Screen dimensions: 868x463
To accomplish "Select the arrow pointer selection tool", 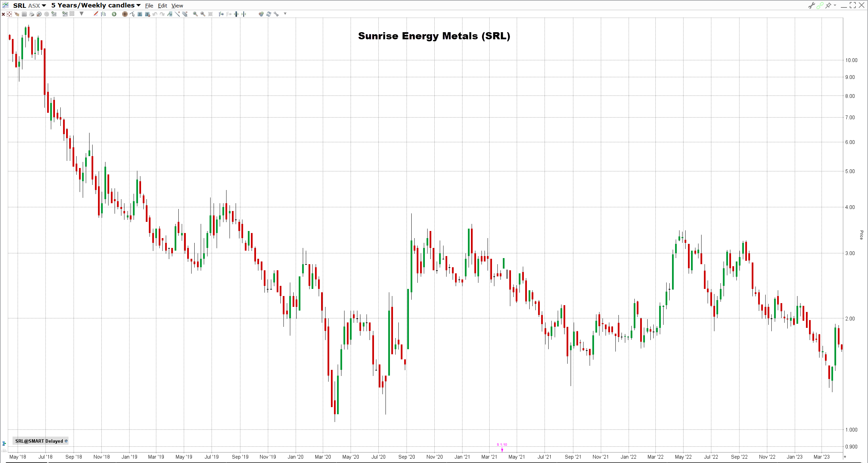I will tap(132, 14).
